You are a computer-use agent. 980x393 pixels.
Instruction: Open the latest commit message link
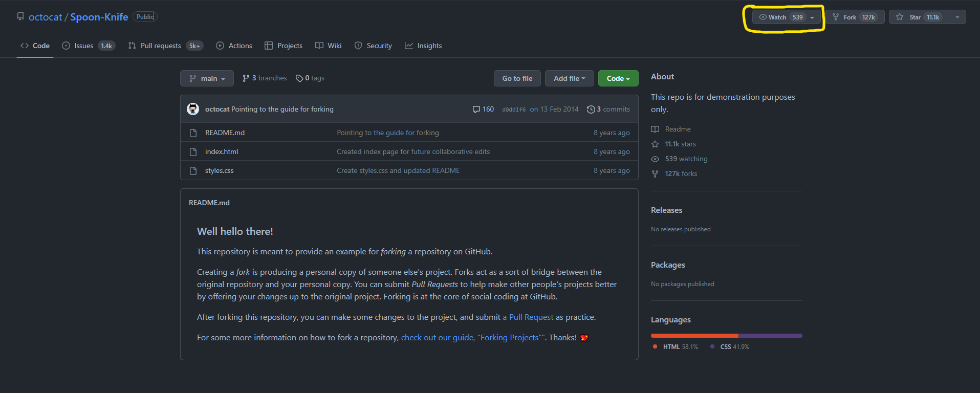click(282, 109)
